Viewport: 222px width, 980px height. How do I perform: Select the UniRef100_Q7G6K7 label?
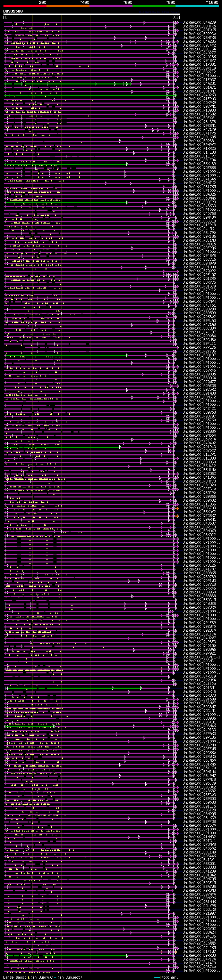pyautogui.click(x=199, y=516)
